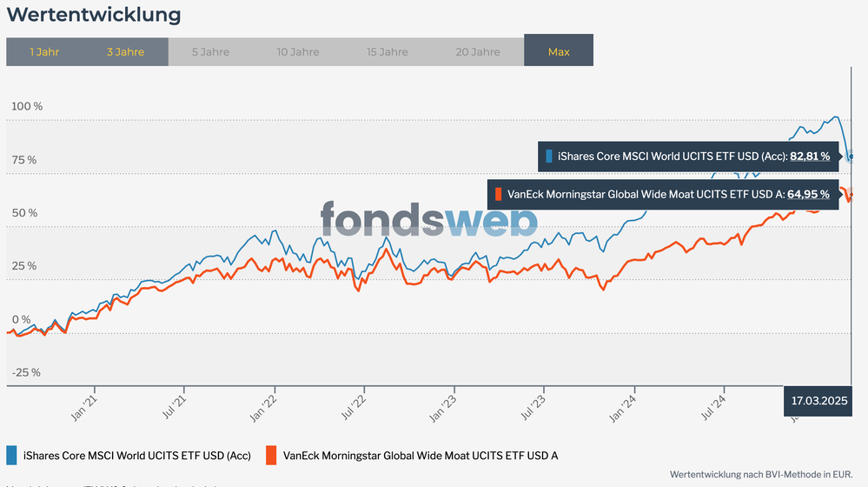This screenshot has height=487, width=868.
Task: Select the 1 Jahr time range tab
Action: 44,52
